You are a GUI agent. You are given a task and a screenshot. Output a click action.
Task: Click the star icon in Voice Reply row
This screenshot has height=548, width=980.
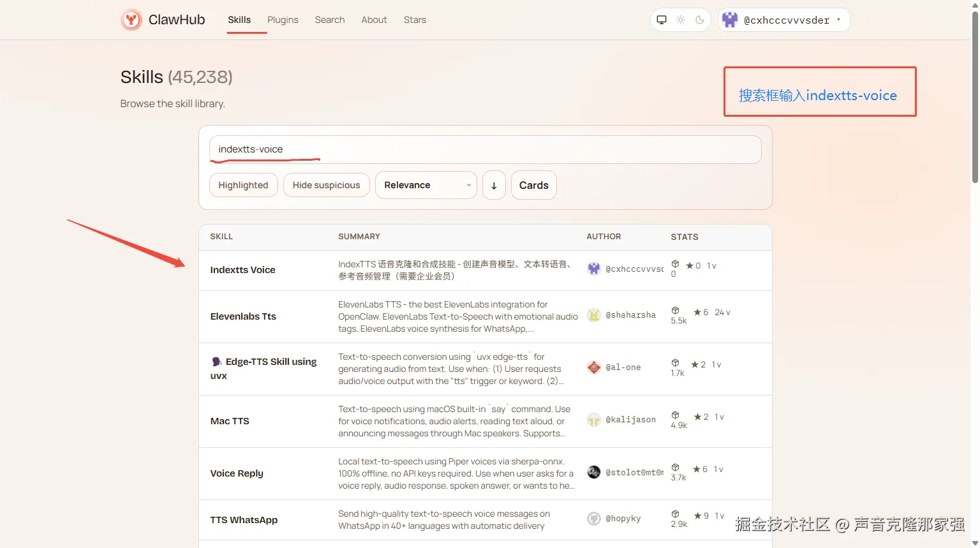(x=697, y=469)
